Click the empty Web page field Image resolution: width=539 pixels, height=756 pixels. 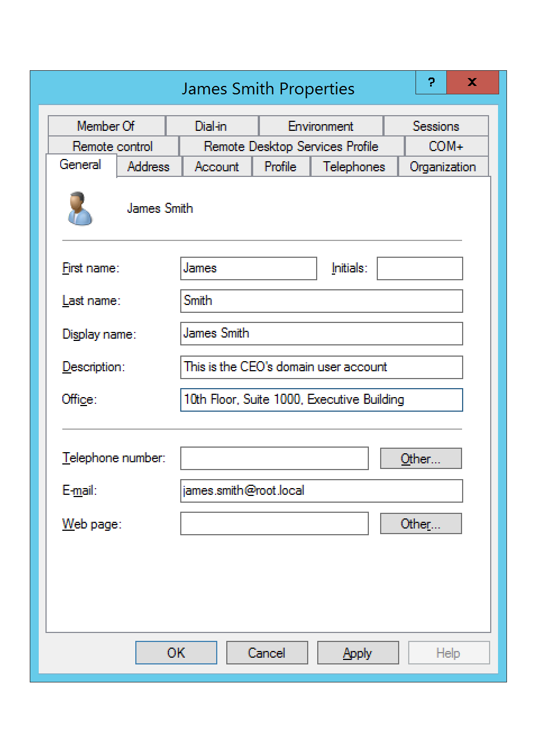(x=275, y=523)
